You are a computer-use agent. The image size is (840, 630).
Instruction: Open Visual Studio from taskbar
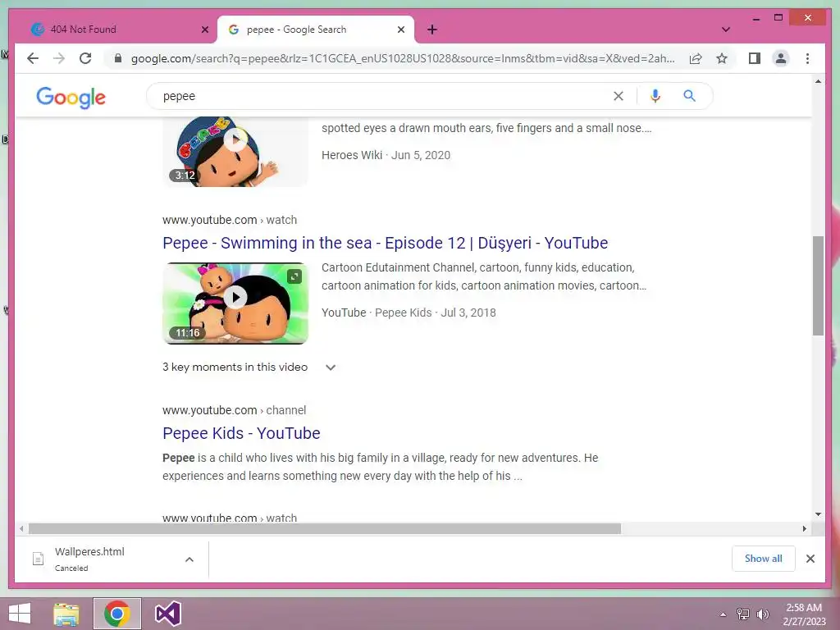168,614
